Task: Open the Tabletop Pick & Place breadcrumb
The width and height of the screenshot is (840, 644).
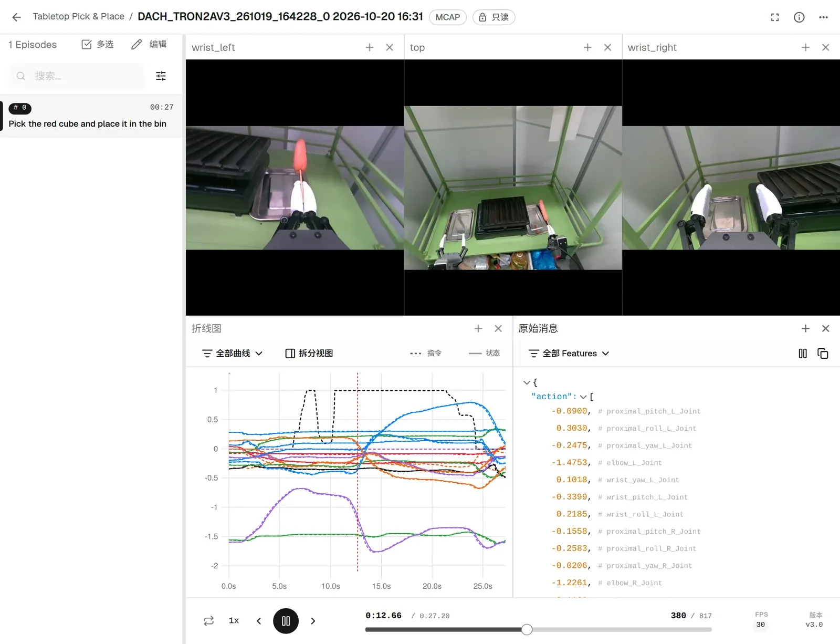Action: (79, 16)
